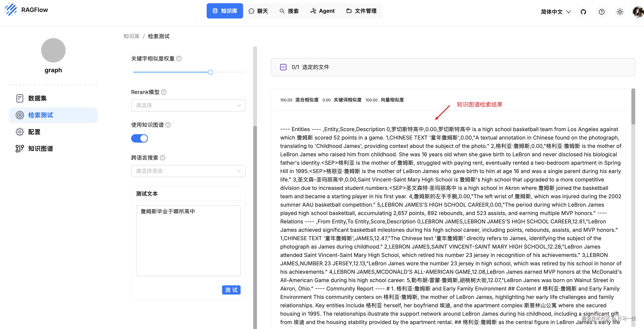
Task: Open the Rerank模型 dropdown
Action: tap(188, 105)
